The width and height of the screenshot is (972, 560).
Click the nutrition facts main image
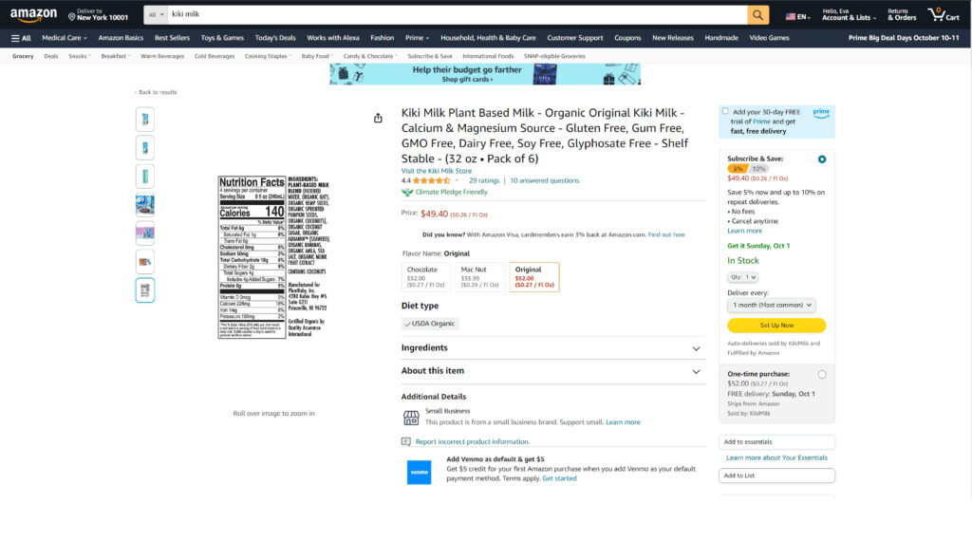point(273,257)
